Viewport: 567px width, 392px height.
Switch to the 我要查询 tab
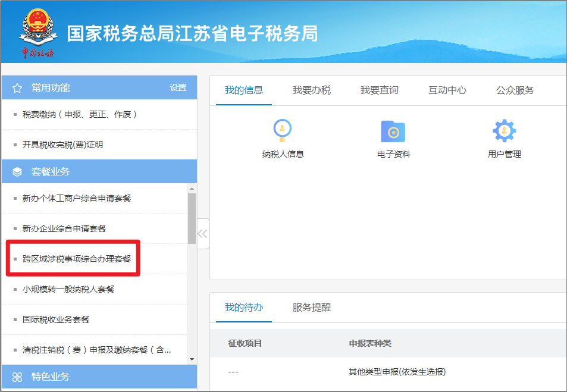click(x=380, y=90)
